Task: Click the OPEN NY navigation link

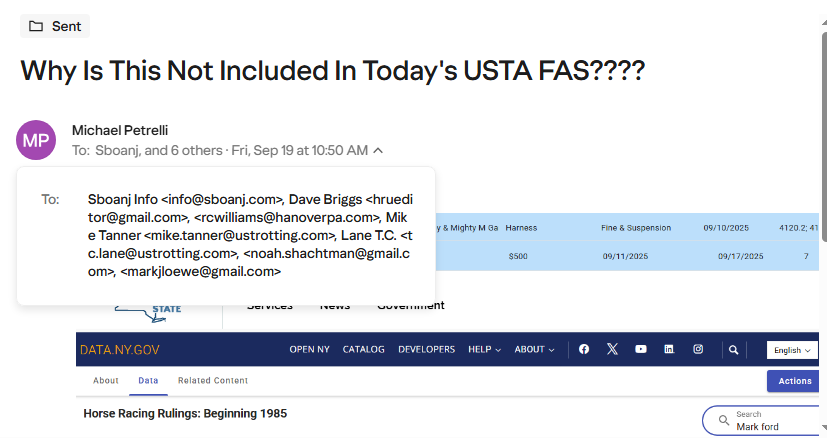Action: click(309, 350)
